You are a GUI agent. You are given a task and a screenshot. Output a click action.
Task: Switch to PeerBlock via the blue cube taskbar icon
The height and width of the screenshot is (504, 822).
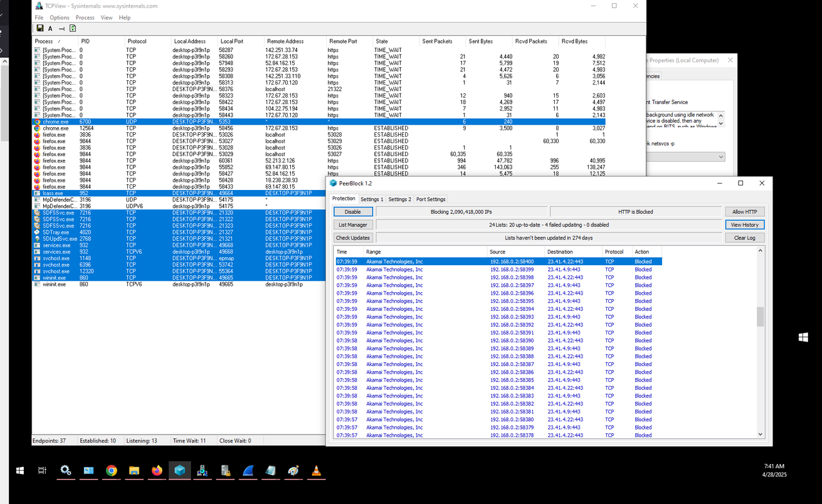(180, 471)
